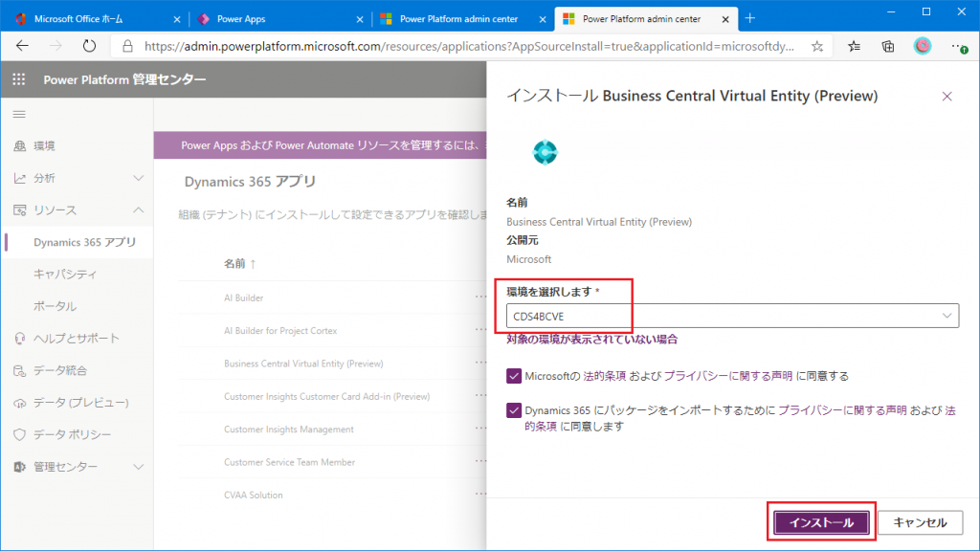This screenshot has width=980, height=551.
Task: Uncheck Dynamics 365 package import agreement checkbox
Action: [x=514, y=410]
